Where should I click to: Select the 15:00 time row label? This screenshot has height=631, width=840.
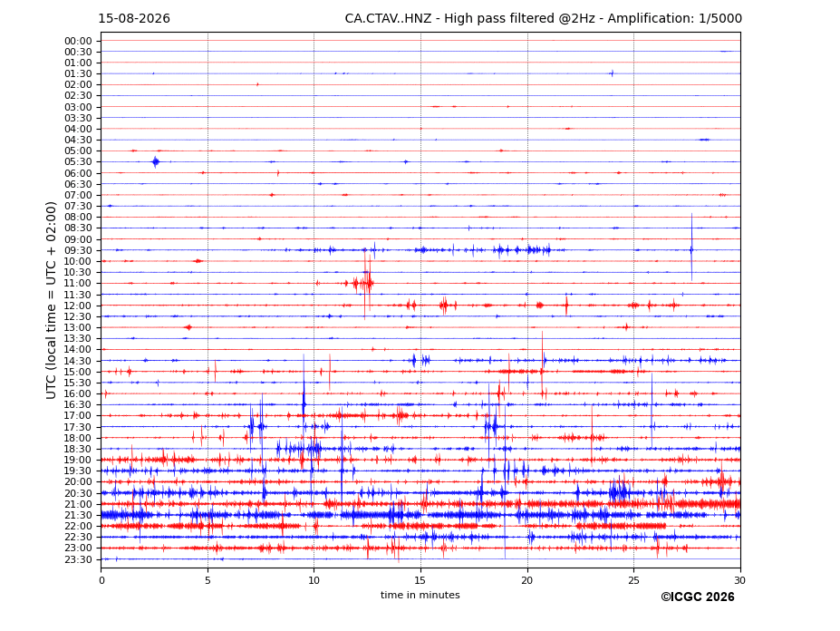(78, 372)
